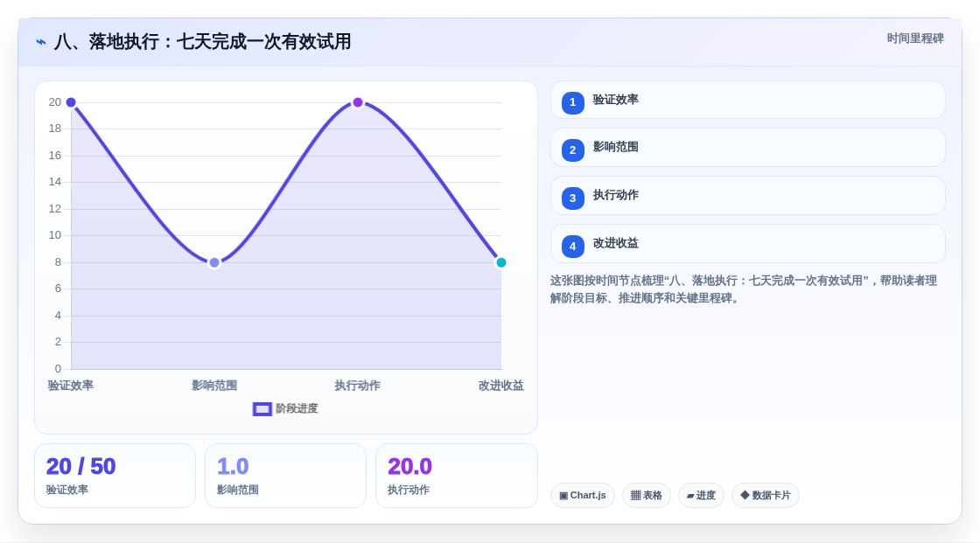
Task: Click the 影响范围 label under the 1.0 value
Action: tap(237, 490)
